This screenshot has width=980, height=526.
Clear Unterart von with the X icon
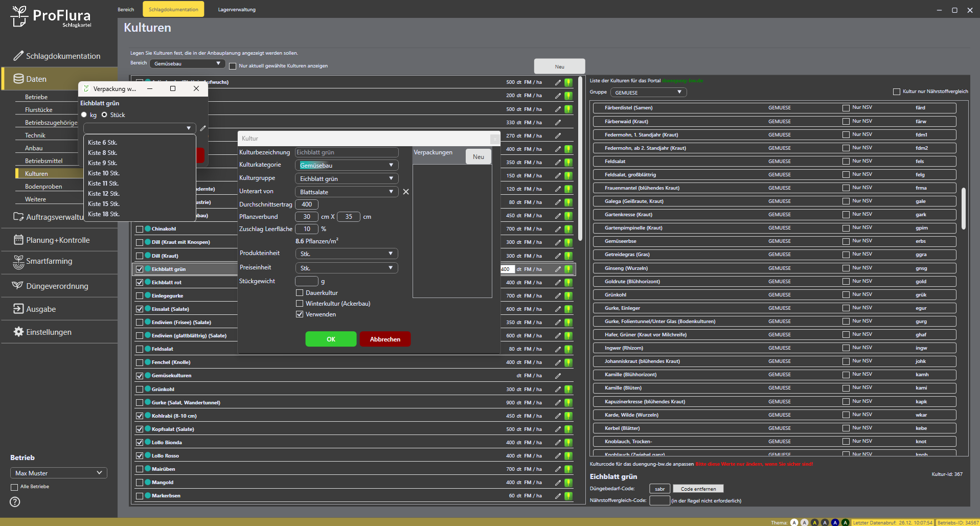click(406, 192)
